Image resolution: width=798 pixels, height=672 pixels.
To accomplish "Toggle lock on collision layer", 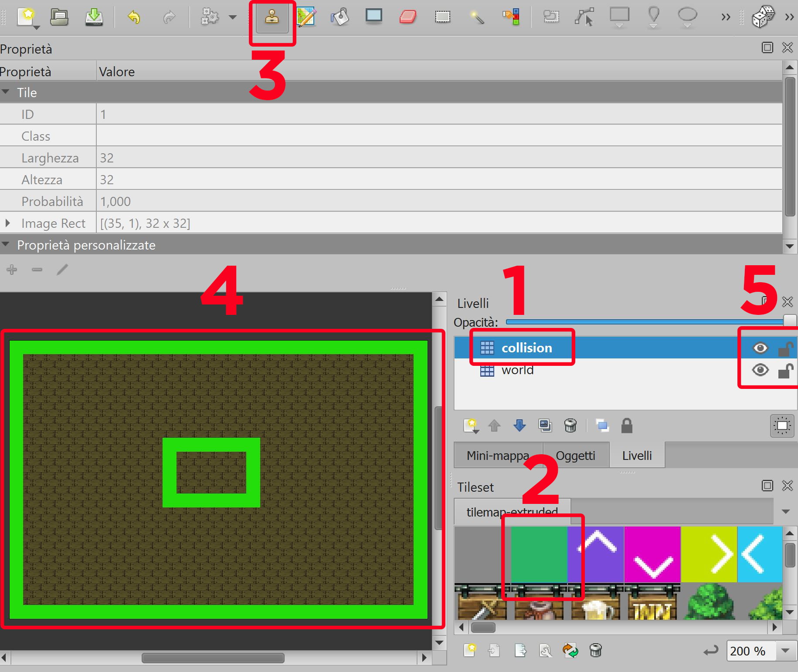I will coord(785,348).
